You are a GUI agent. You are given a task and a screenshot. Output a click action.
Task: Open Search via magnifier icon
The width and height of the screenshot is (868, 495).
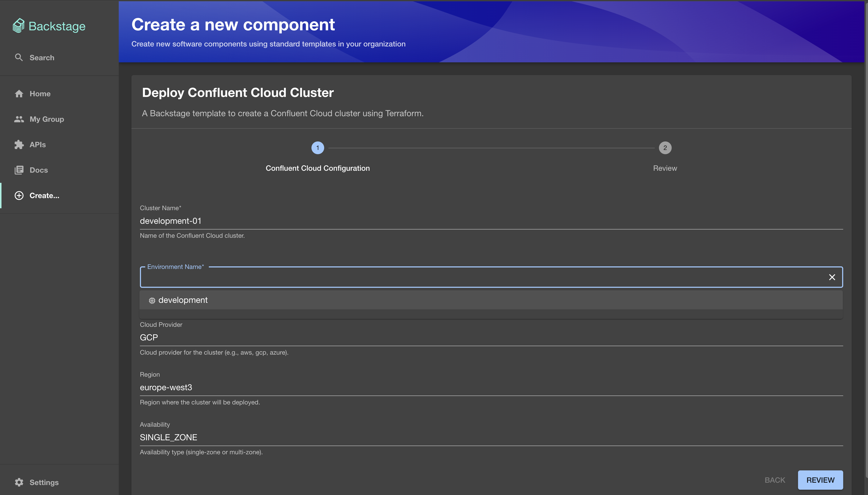[19, 57]
